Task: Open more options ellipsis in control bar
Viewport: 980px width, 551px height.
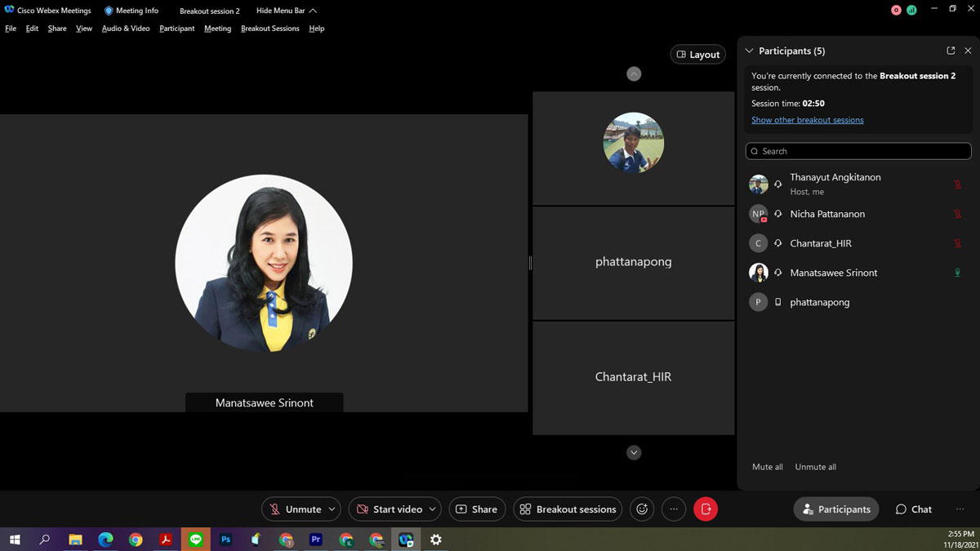Action: tap(673, 509)
